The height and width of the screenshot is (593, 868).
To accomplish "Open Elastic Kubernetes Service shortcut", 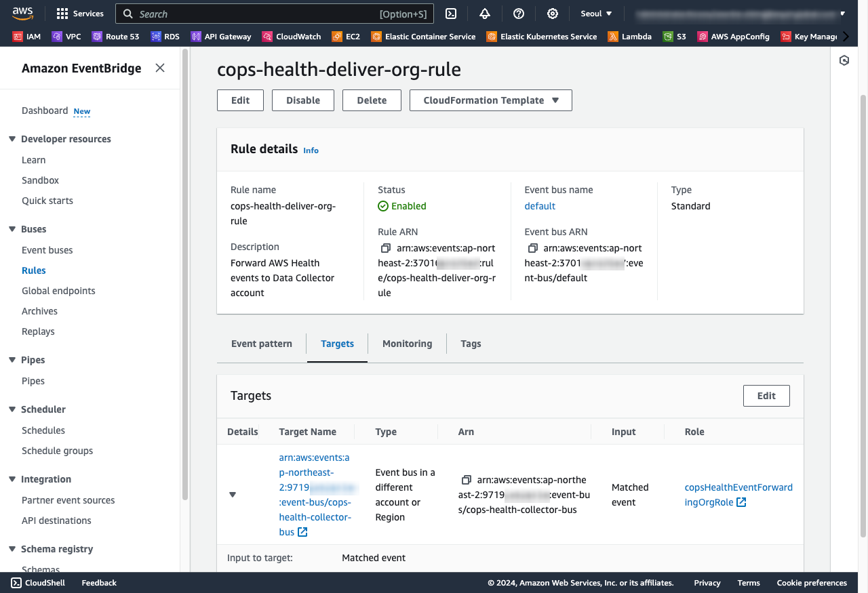I will point(542,37).
